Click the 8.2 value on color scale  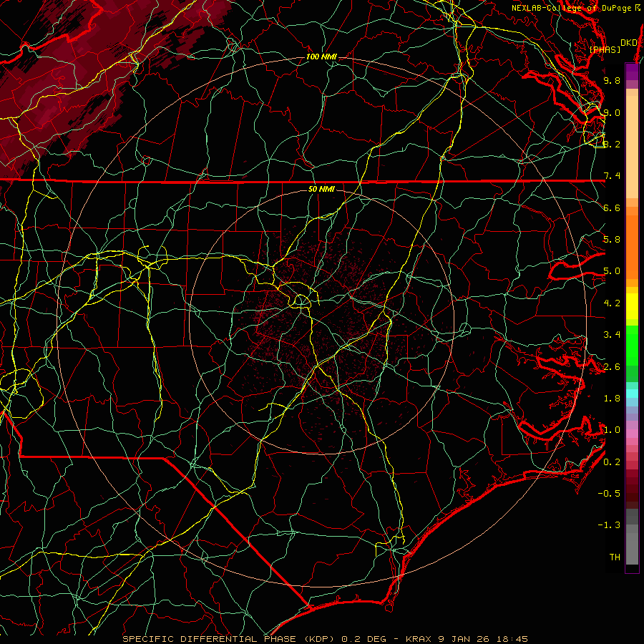[x=612, y=144]
